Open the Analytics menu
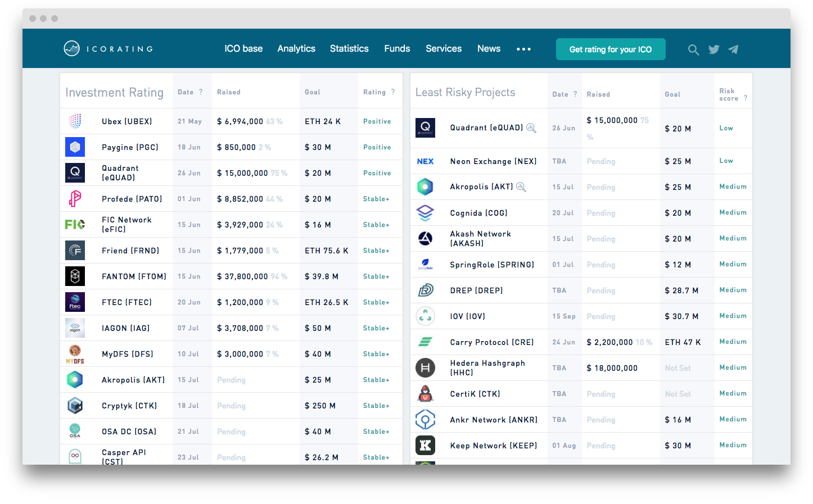This screenshot has width=813, height=504. (296, 49)
